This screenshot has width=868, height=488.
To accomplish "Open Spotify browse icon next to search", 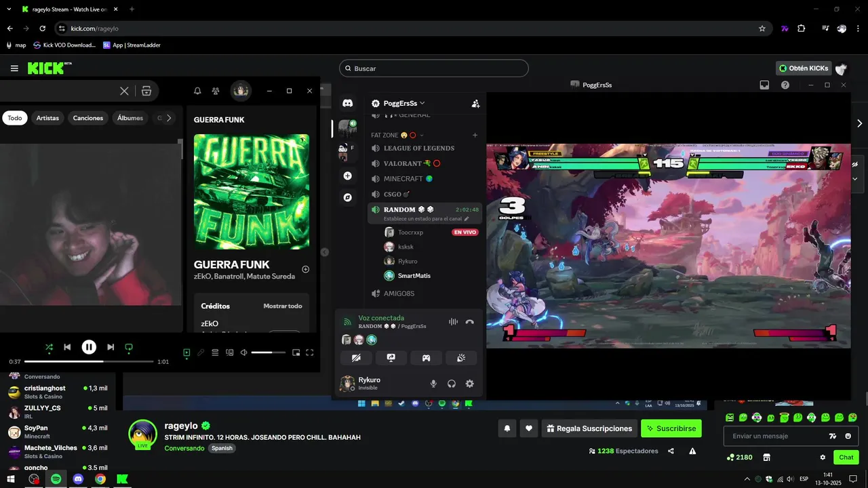I will pos(146,91).
